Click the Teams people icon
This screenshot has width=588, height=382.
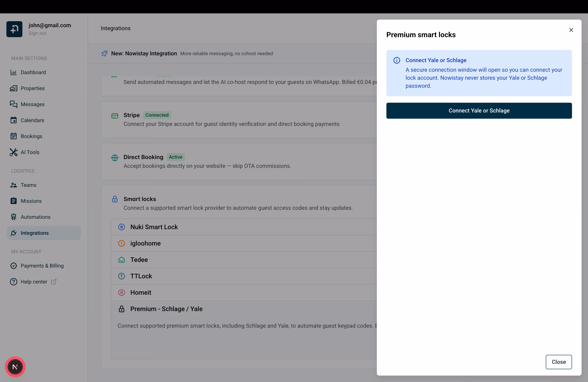coord(14,185)
